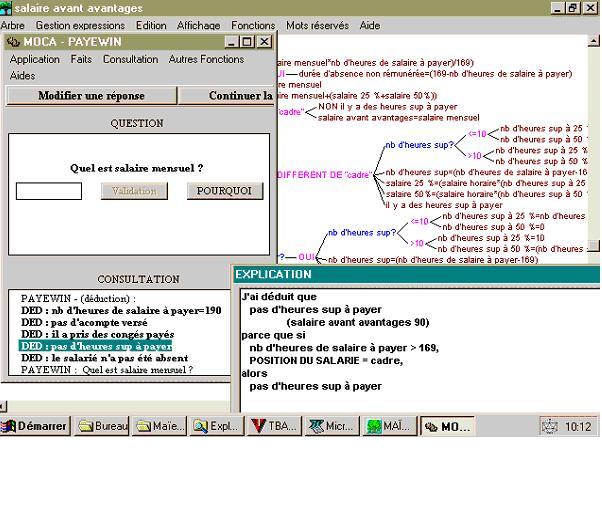
Task: Open the Maïe... folder taskbar item
Action: [160, 426]
